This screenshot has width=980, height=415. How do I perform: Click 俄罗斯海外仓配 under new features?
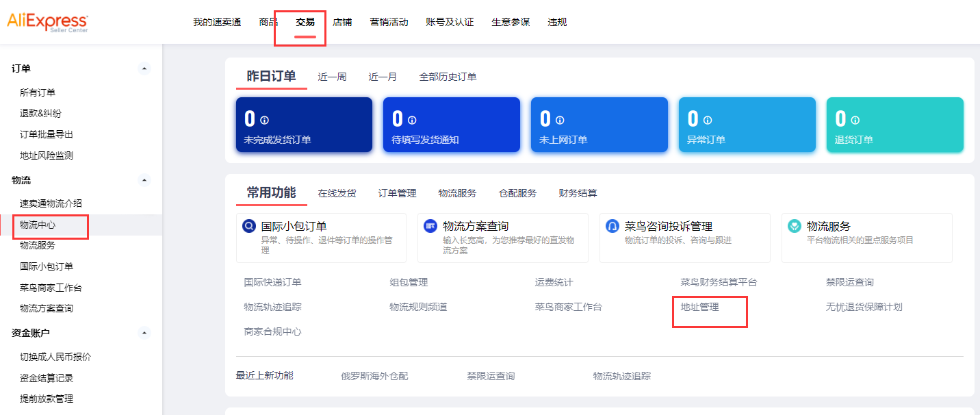[x=374, y=376]
